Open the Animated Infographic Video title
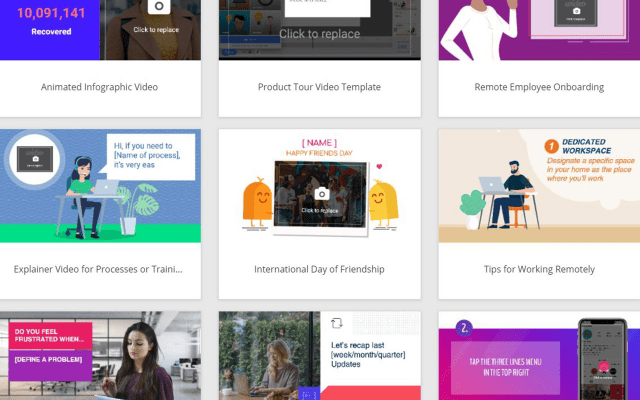Screen dimensions: 640x400 pos(99,87)
